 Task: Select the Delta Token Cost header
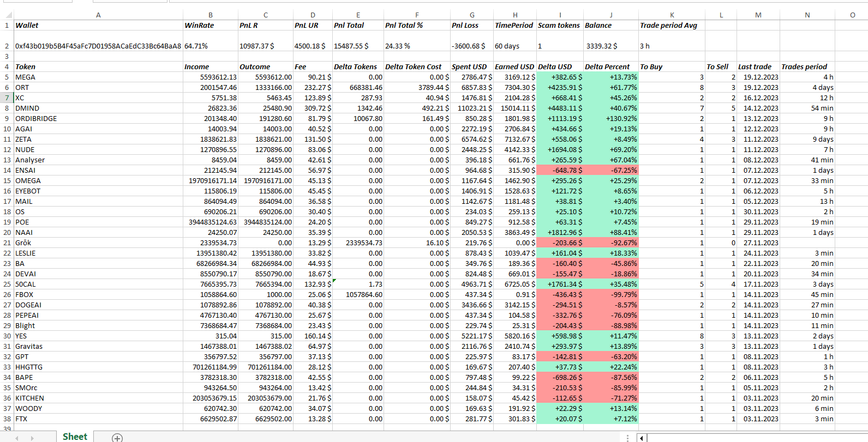417,67
